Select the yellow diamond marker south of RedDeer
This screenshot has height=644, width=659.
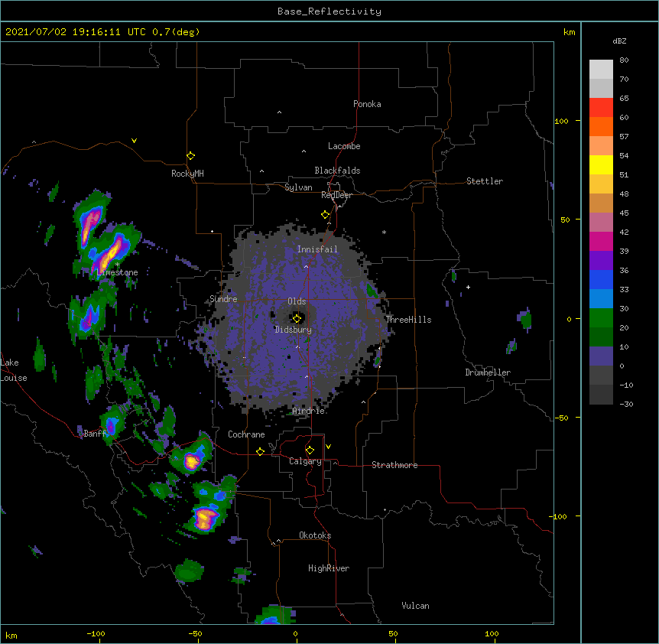tap(326, 215)
